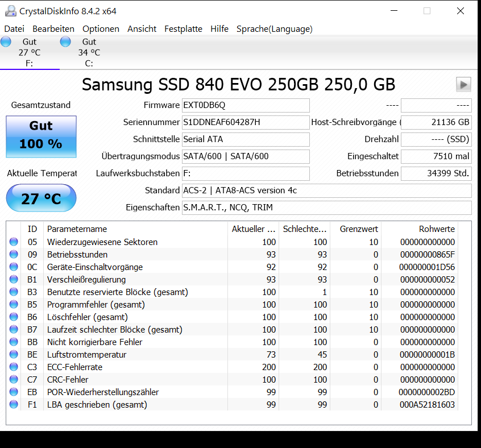The height and width of the screenshot is (448, 481).
Task: Click the 27 °C temperature button
Action: (41, 198)
